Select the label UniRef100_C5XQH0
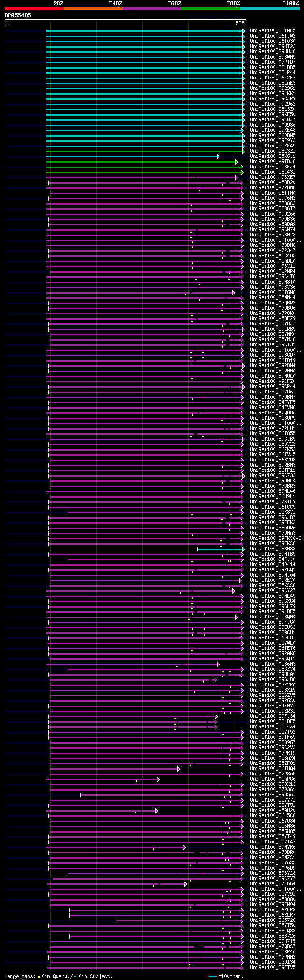 click(x=273, y=617)
